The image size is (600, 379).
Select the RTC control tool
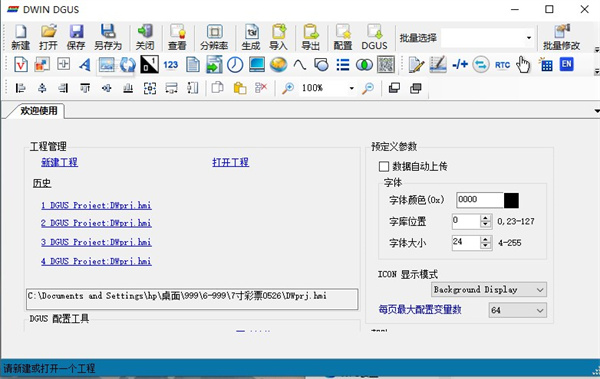coord(502,65)
